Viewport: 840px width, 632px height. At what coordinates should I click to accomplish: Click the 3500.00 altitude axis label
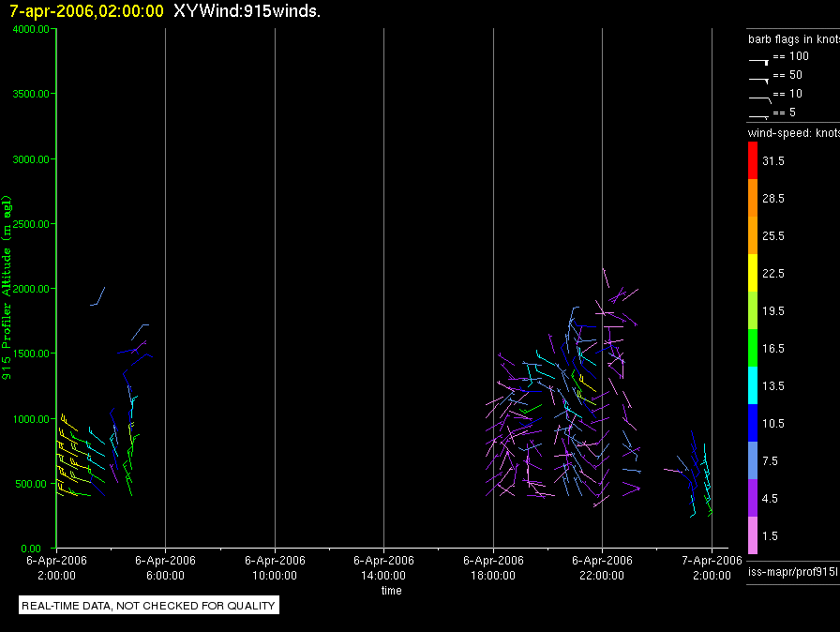coord(31,94)
